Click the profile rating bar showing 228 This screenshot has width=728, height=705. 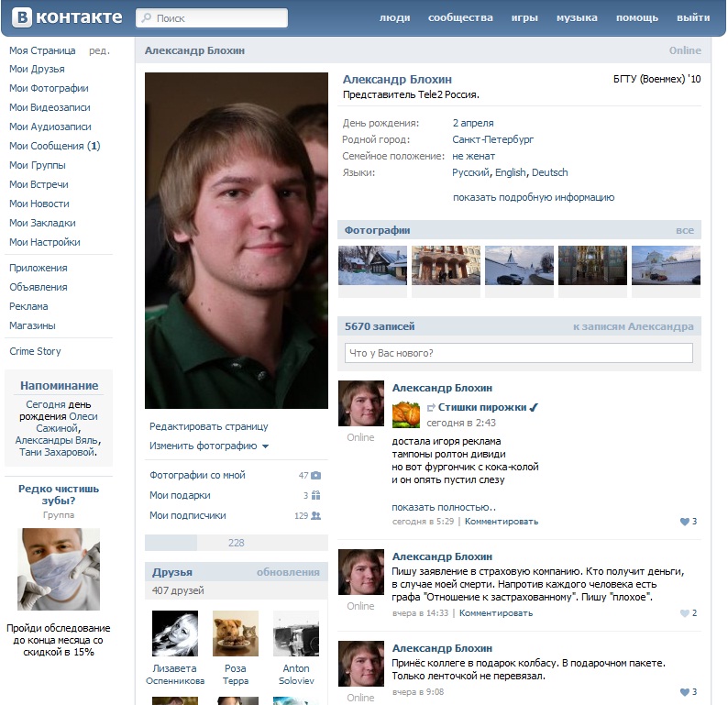[x=237, y=543]
